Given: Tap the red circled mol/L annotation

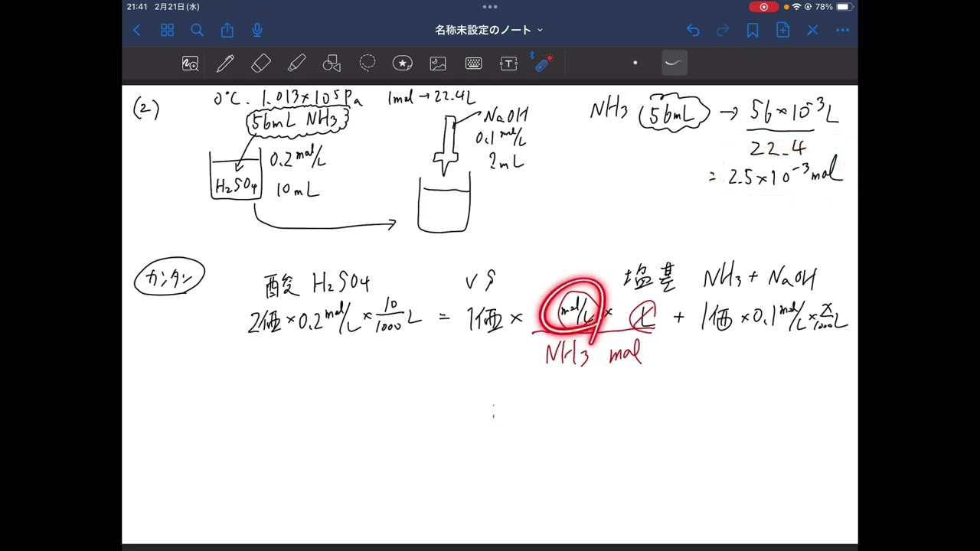Looking at the screenshot, I should (573, 310).
